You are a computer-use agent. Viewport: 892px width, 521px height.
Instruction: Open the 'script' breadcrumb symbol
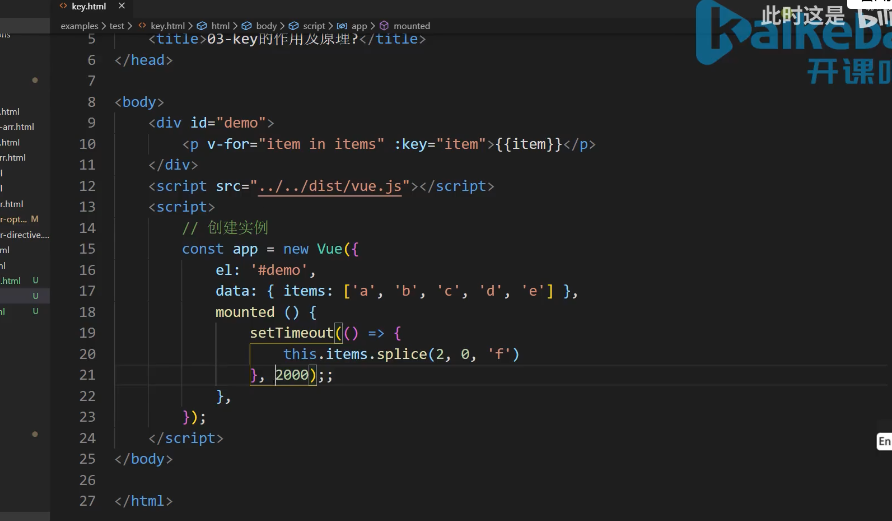click(x=314, y=26)
